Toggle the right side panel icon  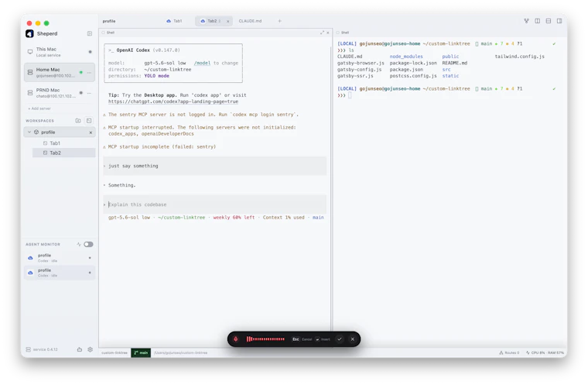coord(559,21)
